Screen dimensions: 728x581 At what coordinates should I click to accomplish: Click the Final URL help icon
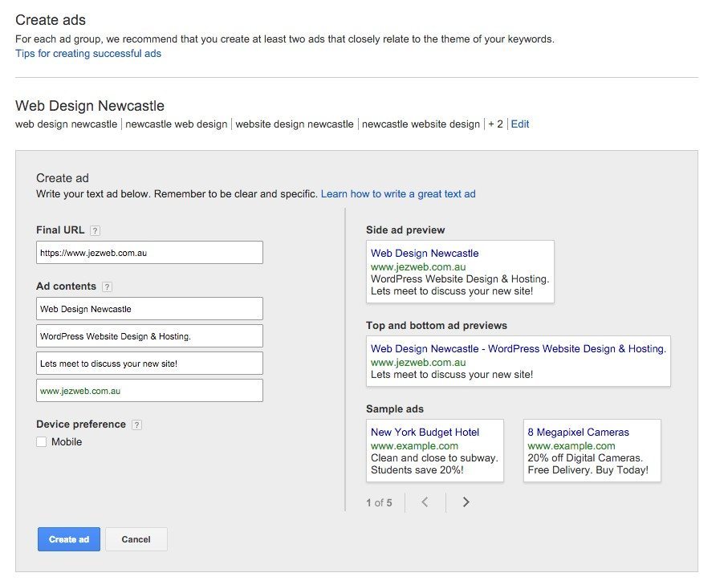[x=96, y=230]
